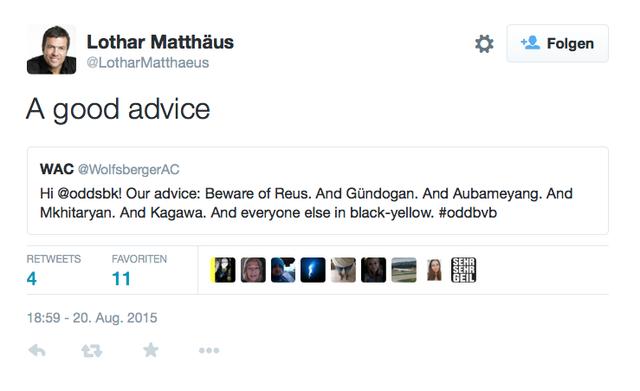Open the quoted WAC tweet box
Viewport: 640px width, 391px height.
(x=318, y=191)
